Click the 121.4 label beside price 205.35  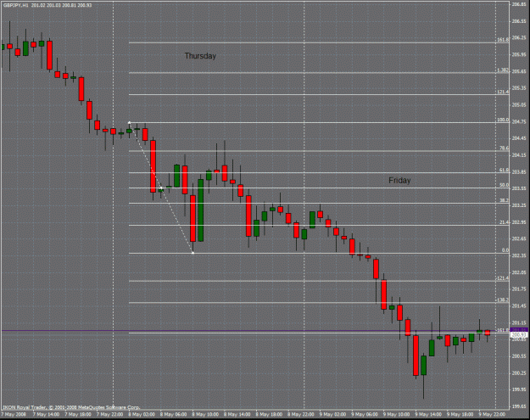click(x=503, y=92)
